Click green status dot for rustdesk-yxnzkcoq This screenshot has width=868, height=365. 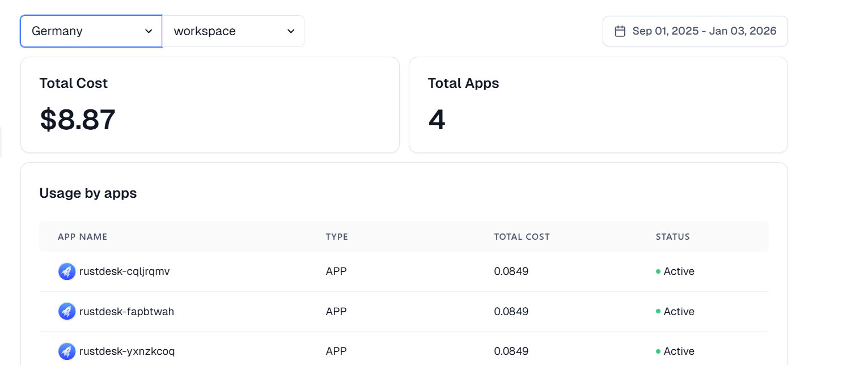click(658, 351)
